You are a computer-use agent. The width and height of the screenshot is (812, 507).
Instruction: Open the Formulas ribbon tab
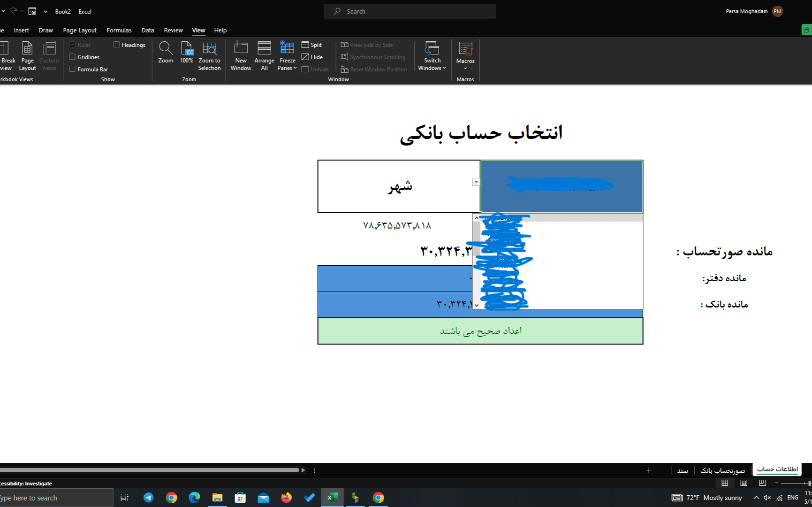pyautogui.click(x=119, y=30)
